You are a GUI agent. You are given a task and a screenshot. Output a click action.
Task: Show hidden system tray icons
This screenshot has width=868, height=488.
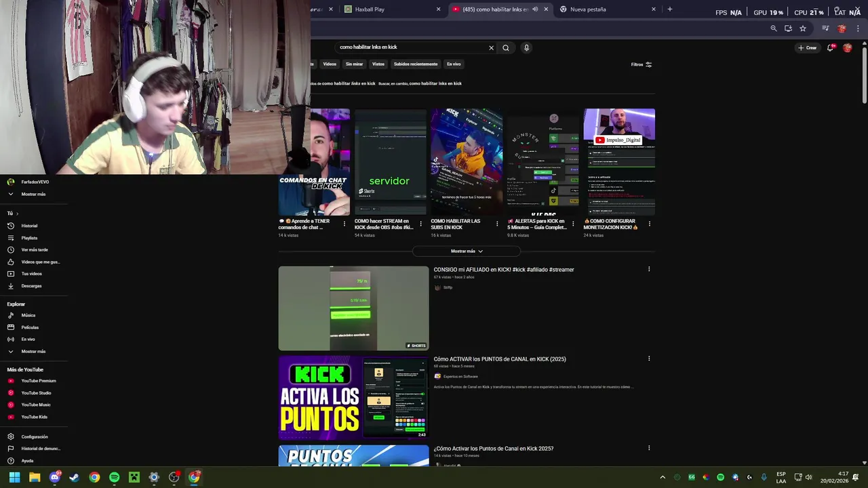[x=663, y=477]
